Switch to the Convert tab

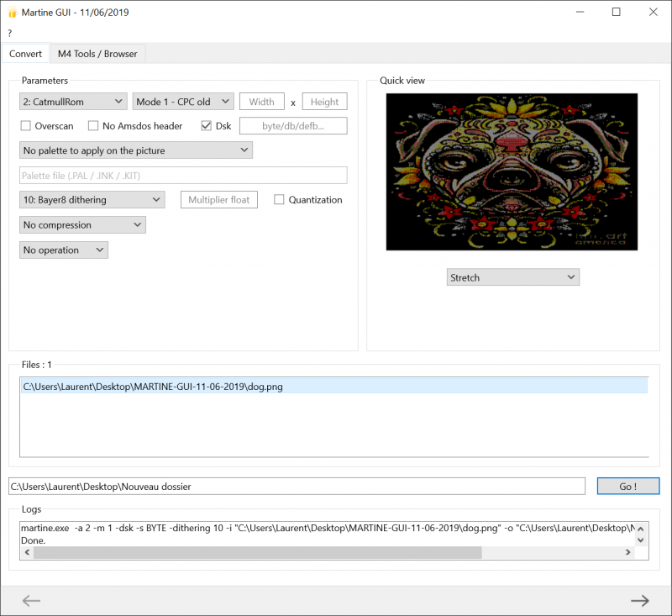[x=26, y=54]
